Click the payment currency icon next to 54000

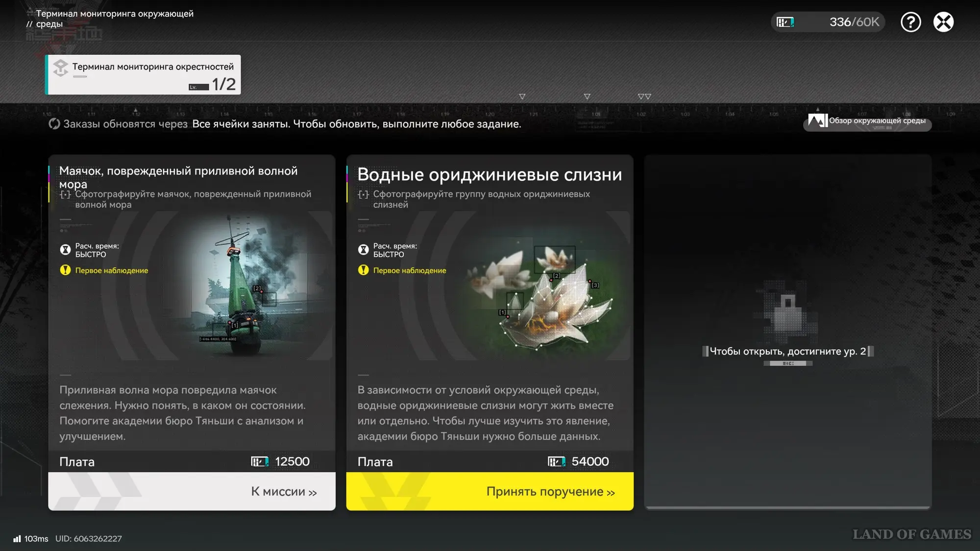click(556, 461)
